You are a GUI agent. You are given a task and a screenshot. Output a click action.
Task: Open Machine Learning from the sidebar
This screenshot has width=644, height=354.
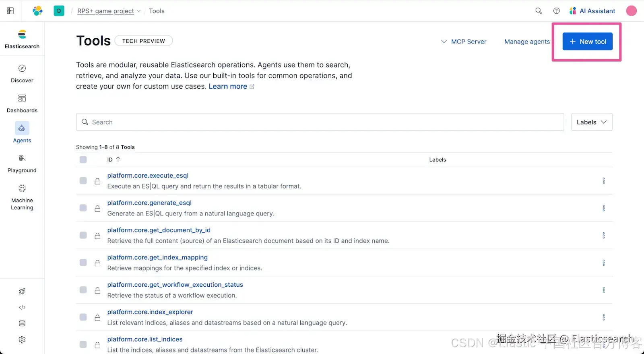pos(22,197)
